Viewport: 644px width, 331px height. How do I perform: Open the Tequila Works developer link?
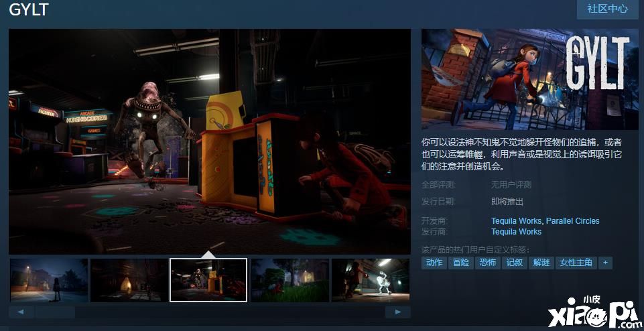(x=516, y=221)
